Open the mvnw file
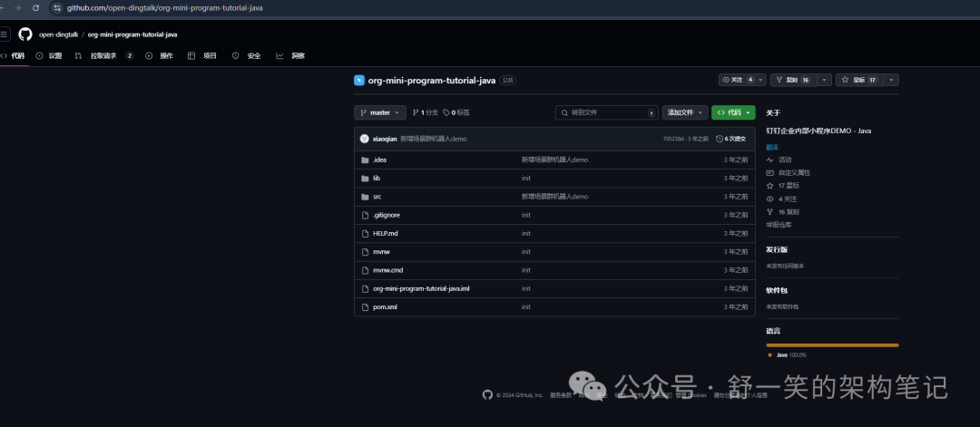Image resolution: width=980 pixels, height=427 pixels. tap(381, 252)
